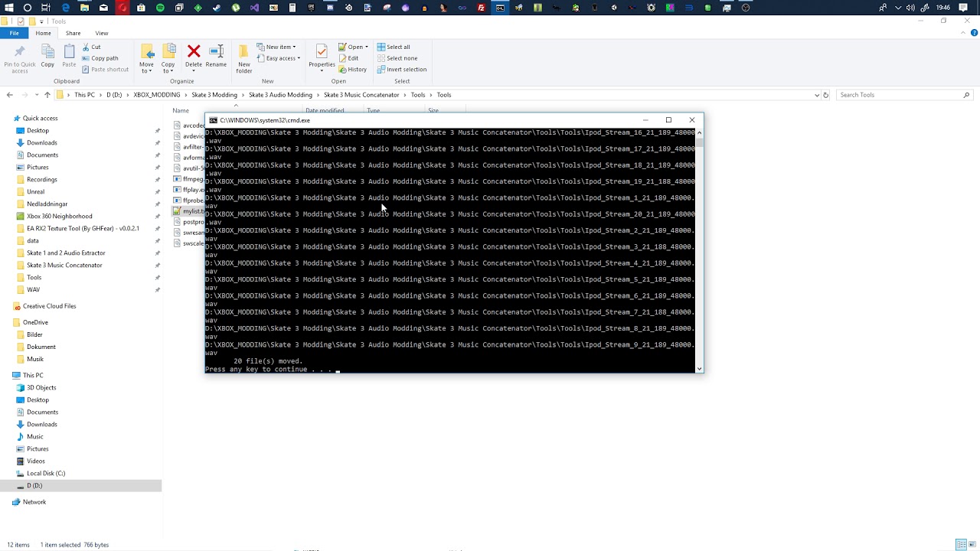Image resolution: width=980 pixels, height=551 pixels.
Task: Open Local Disk (C:) in the sidebar
Action: [46, 474]
